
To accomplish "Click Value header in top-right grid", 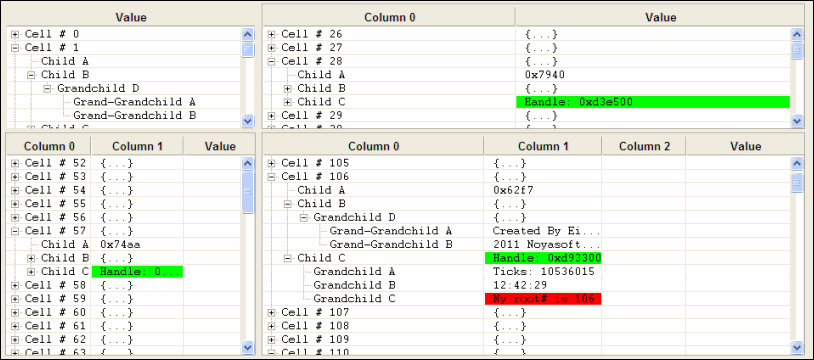I will (x=660, y=18).
